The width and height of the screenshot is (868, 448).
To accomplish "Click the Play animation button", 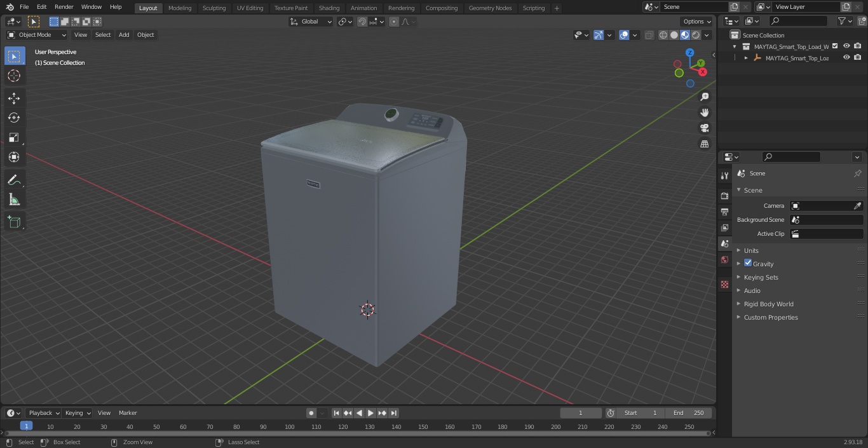I will (x=370, y=413).
